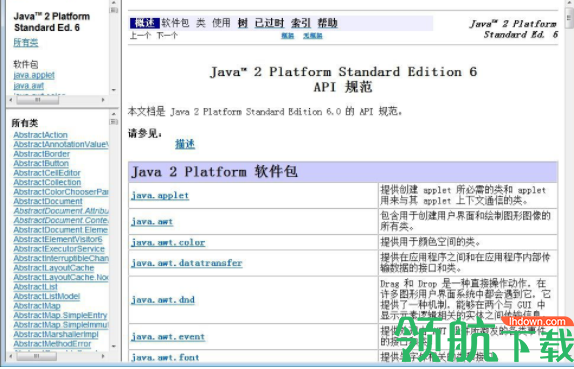Open the AbstractLayoutCache.No class link

click(x=61, y=278)
